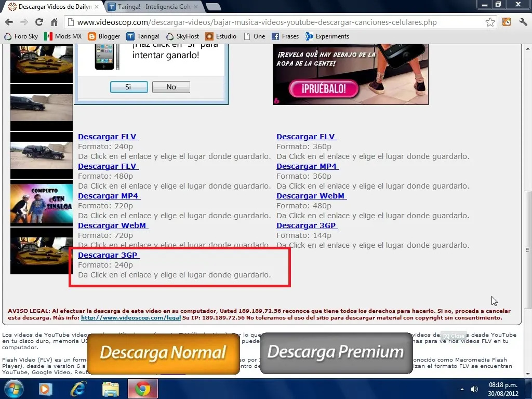Open the One bookmark

pyautogui.click(x=255, y=36)
